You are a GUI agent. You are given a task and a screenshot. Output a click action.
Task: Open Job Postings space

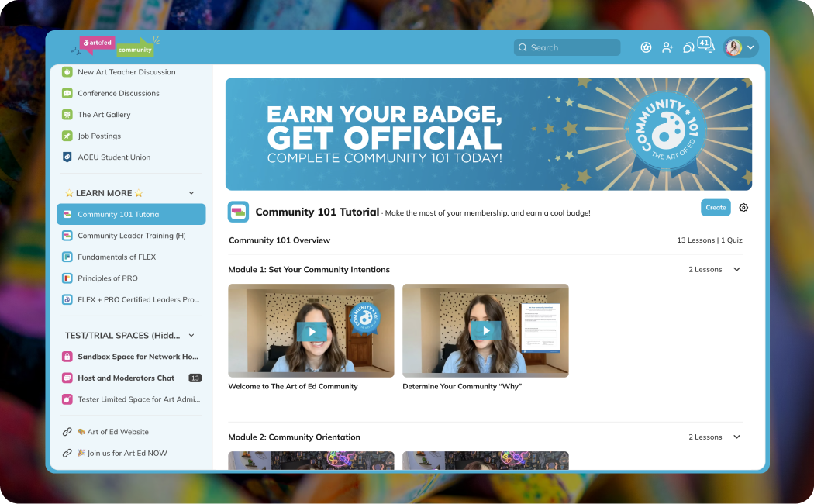pos(99,136)
